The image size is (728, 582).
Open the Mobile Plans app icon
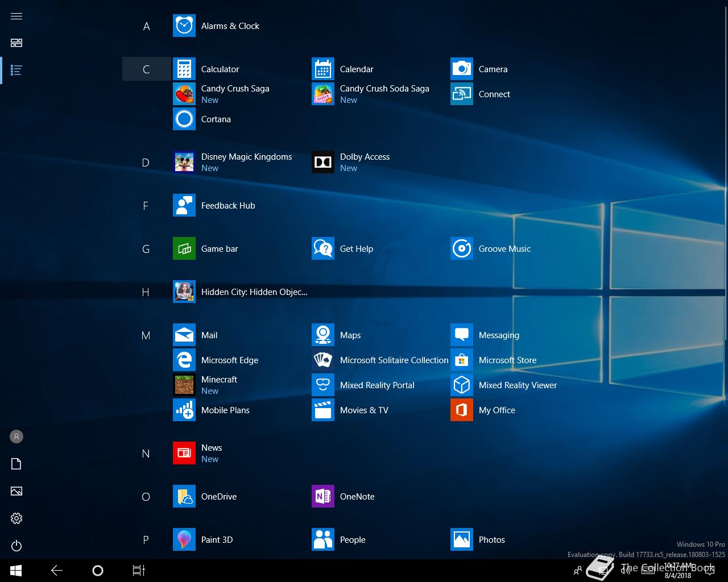pyautogui.click(x=184, y=410)
